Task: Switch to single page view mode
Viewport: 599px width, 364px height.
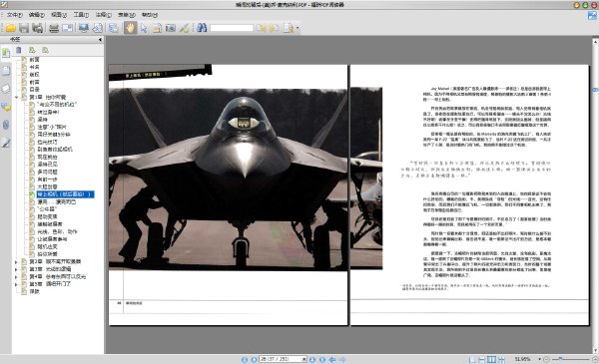Action: coord(472,359)
